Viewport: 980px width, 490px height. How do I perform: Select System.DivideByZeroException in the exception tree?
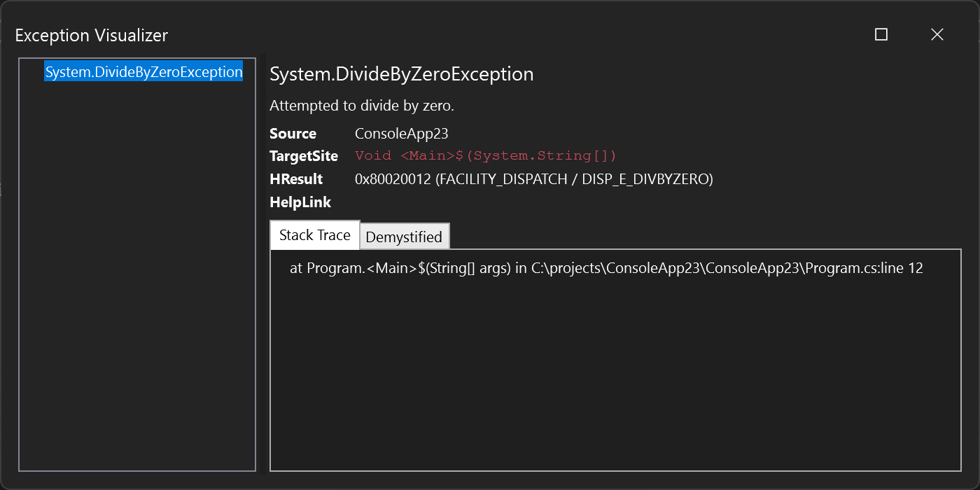(143, 71)
